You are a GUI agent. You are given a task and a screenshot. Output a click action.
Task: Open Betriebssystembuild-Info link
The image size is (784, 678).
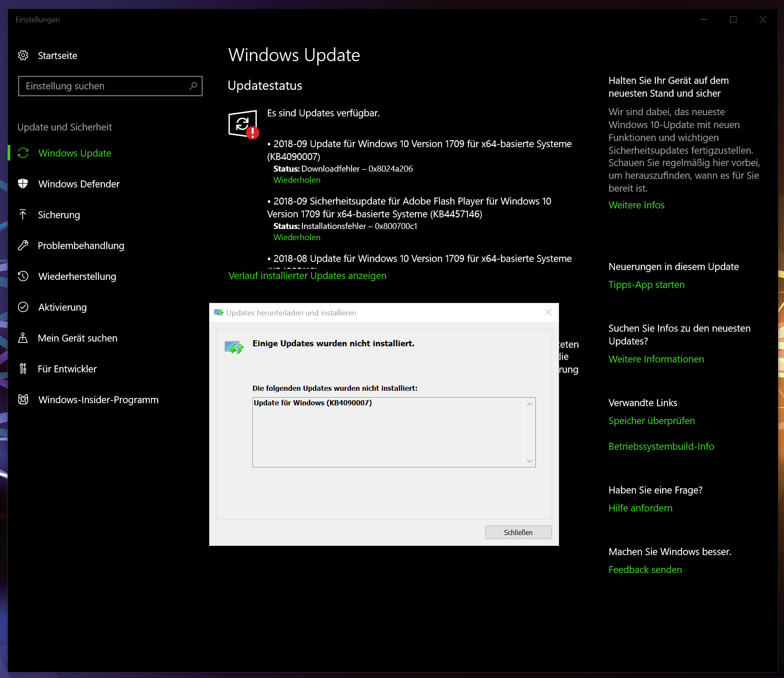[x=661, y=446]
